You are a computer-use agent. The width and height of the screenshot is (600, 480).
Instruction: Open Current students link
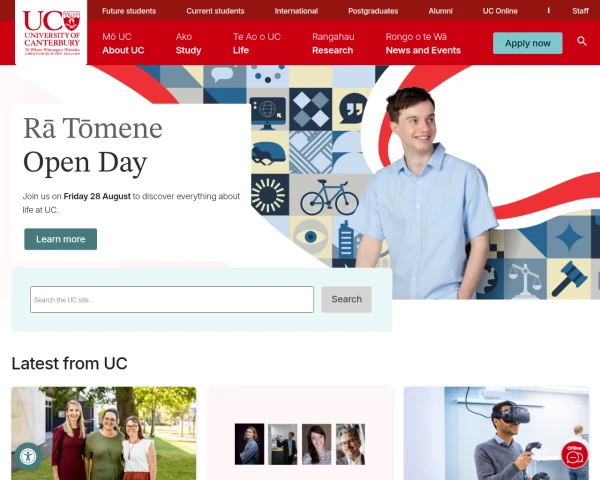coord(215,11)
